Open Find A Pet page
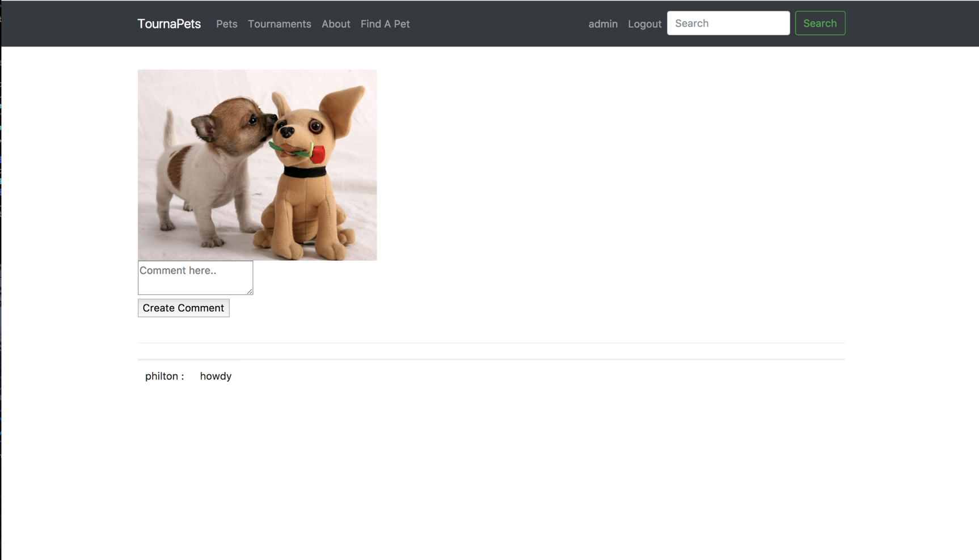Viewport: 979px width, 560px height. tap(385, 24)
